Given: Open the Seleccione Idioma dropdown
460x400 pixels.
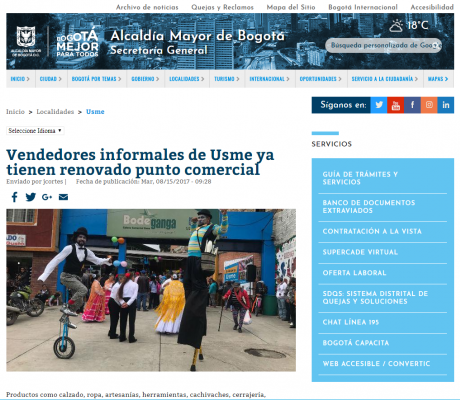Looking at the screenshot, I should pos(35,131).
